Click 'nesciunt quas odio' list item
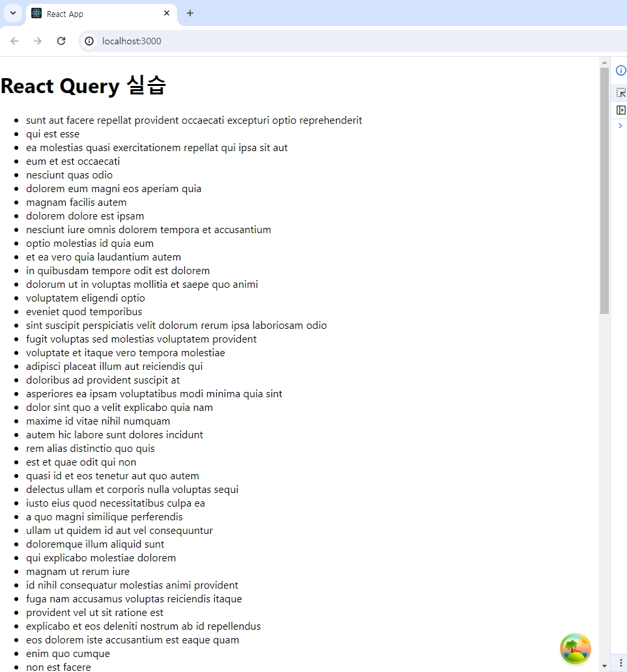This screenshot has height=672, width=627. click(70, 175)
